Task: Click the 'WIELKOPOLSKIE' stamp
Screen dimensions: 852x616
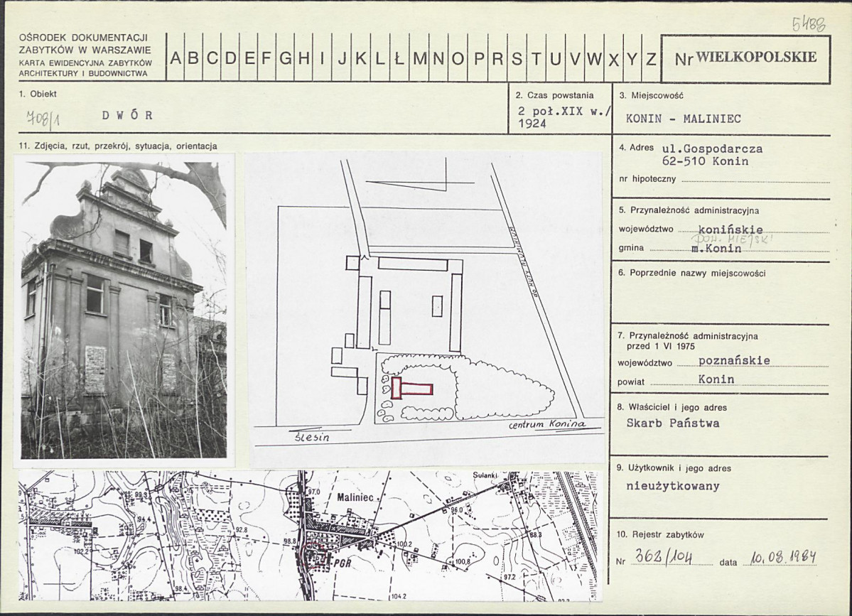Action: point(756,58)
